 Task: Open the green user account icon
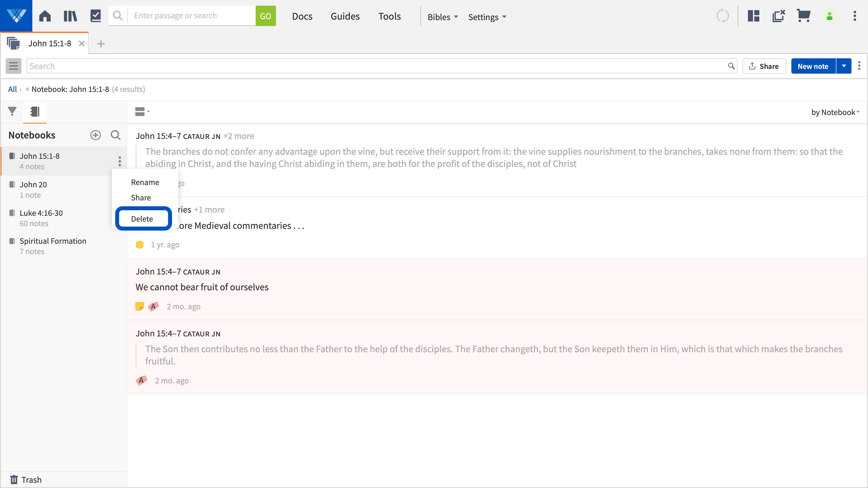tap(830, 16)
